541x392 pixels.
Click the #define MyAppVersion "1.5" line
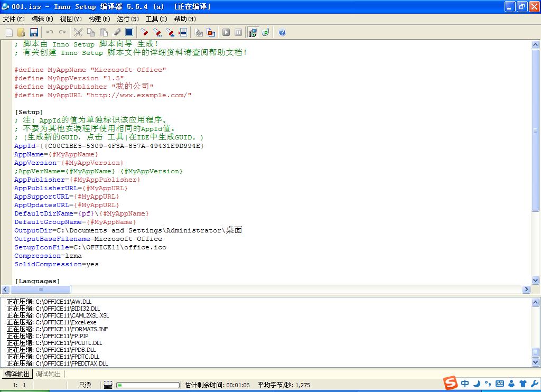(x=69, y=78)
